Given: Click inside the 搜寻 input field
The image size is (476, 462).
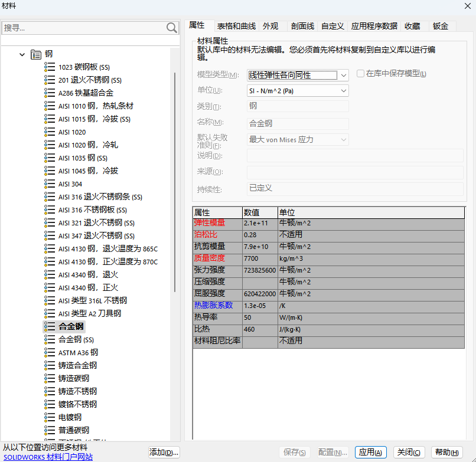Looking at the screenshot, I should click(x=83, y=28).
